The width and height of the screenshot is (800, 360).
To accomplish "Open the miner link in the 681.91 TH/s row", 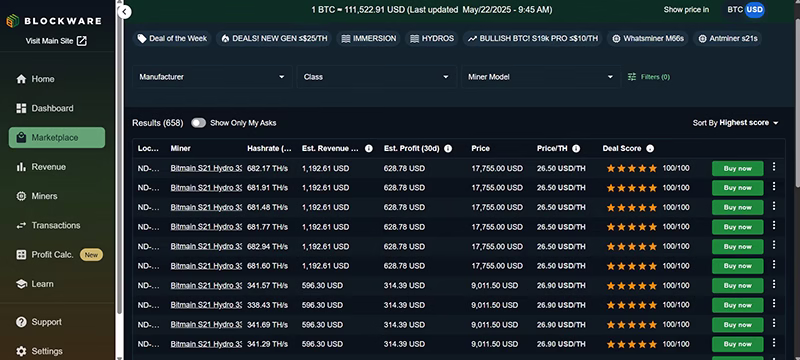I will [x=206, y=188].
